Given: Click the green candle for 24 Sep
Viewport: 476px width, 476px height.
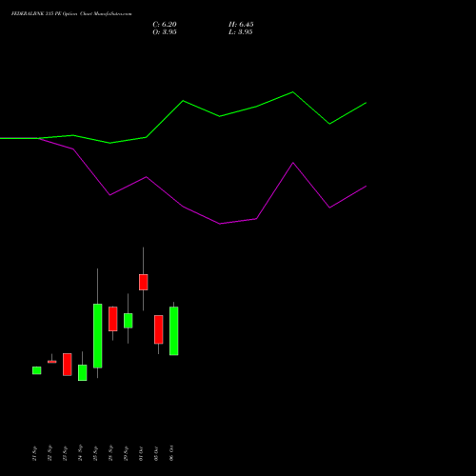Looking at the screenshot, I should pos(83,372).
